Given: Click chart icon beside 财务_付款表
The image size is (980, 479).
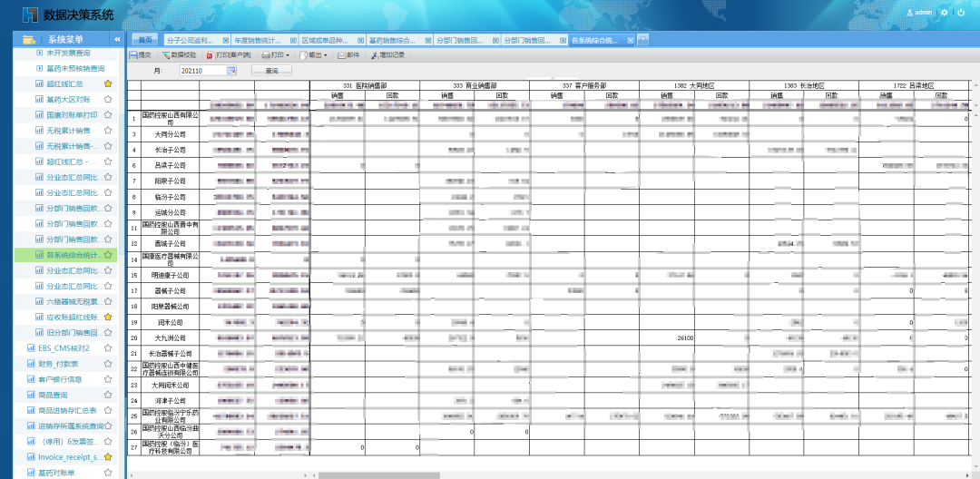Looking at the screenshot, I should [31, 364].
